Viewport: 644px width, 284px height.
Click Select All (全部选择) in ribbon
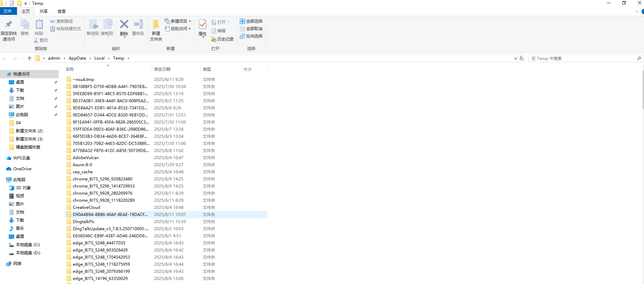pos(251,21)
